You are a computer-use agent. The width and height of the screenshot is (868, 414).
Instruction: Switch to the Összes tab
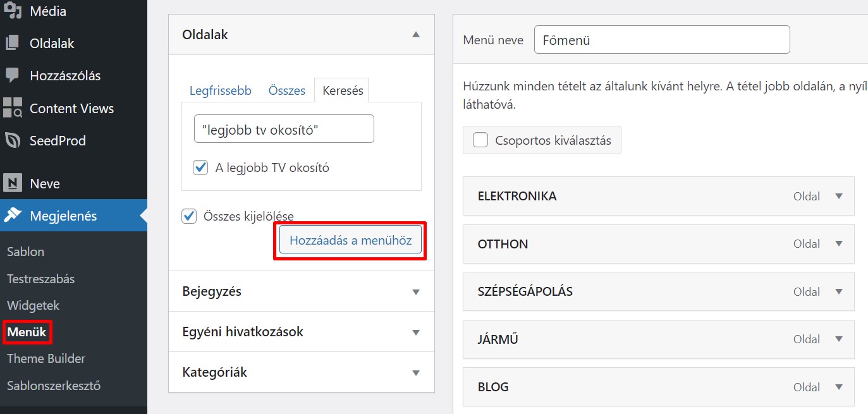(x=286, y=90)
